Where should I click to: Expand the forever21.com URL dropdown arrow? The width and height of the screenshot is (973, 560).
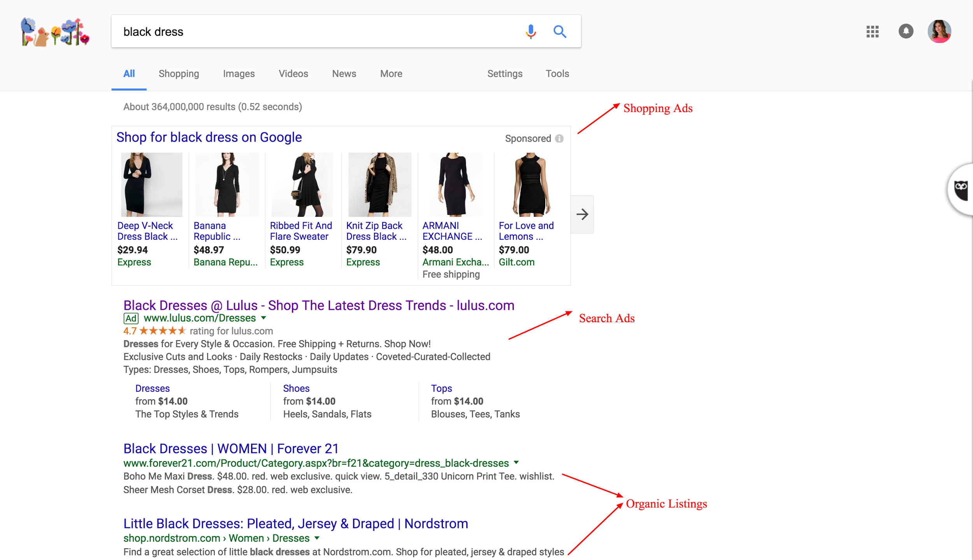(516, 463)
